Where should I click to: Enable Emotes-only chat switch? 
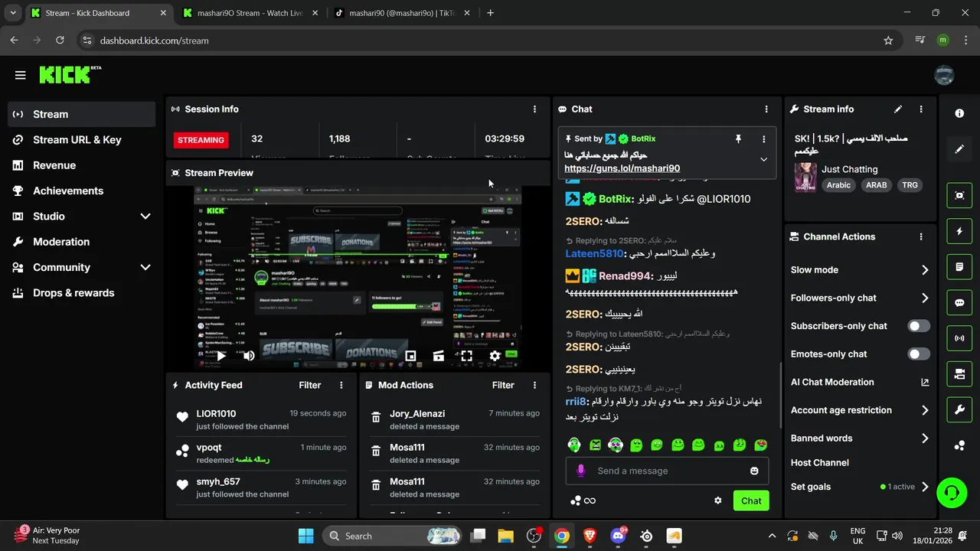click(x=919, y=354)
